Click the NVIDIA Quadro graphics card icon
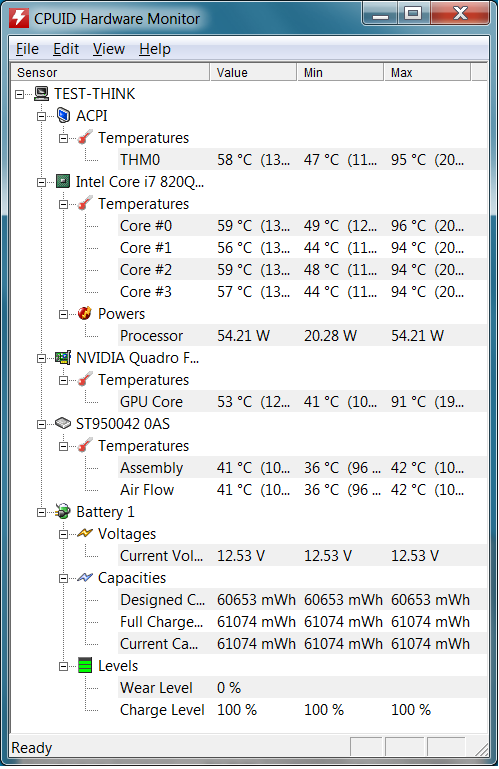This screenshot has width=499, height=769. [63, 358]
